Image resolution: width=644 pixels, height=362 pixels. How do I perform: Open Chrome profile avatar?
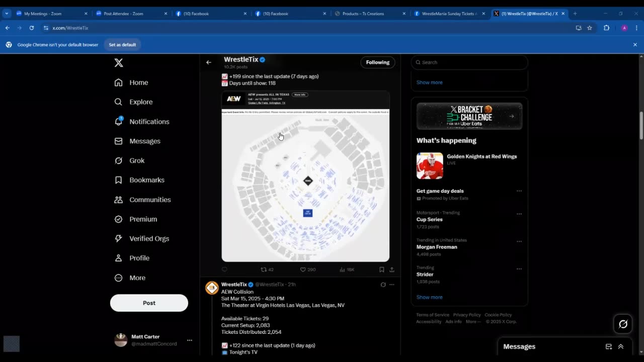click(624, 28)
